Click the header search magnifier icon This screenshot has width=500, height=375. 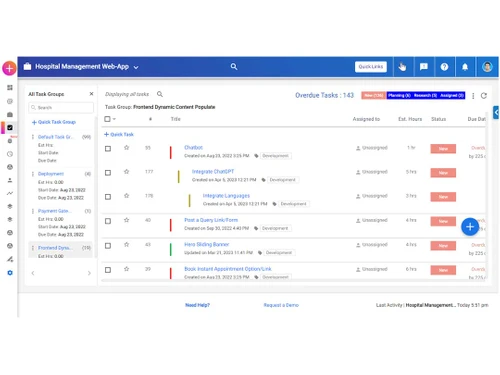pos(234,67)
